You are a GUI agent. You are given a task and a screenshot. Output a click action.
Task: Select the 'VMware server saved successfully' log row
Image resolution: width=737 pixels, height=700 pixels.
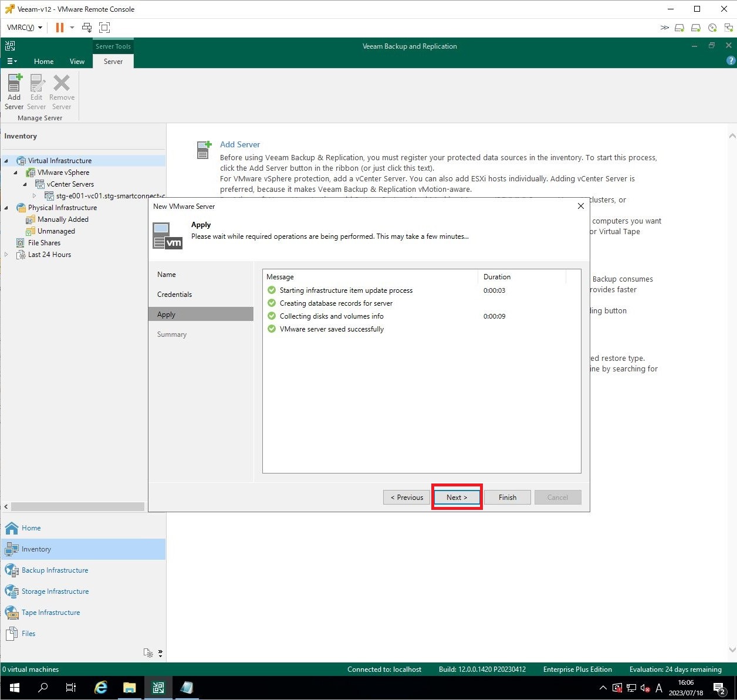(421, 329)
